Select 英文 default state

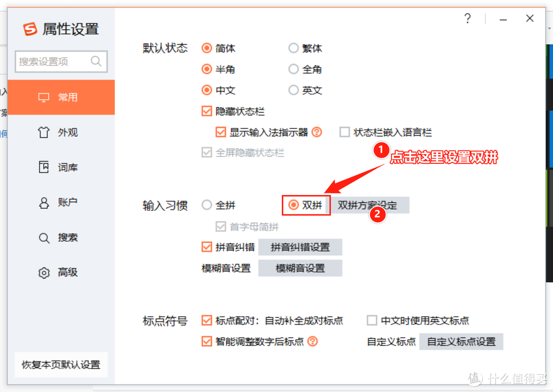[x=293, y=90]
